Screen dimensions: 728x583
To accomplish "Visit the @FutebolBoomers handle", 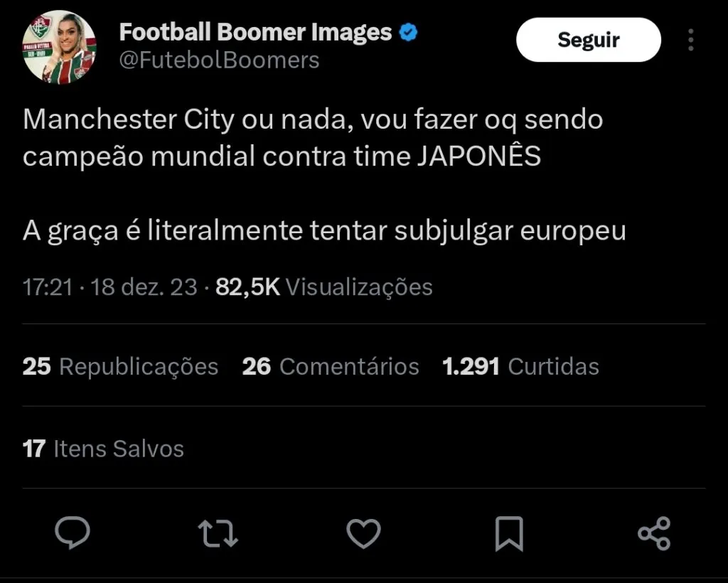I will click(x=219, y=60).
